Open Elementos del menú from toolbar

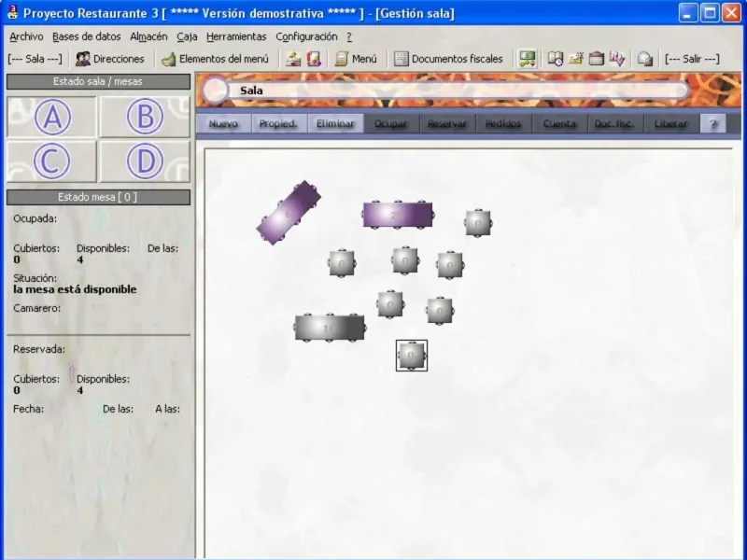(215, 59)
